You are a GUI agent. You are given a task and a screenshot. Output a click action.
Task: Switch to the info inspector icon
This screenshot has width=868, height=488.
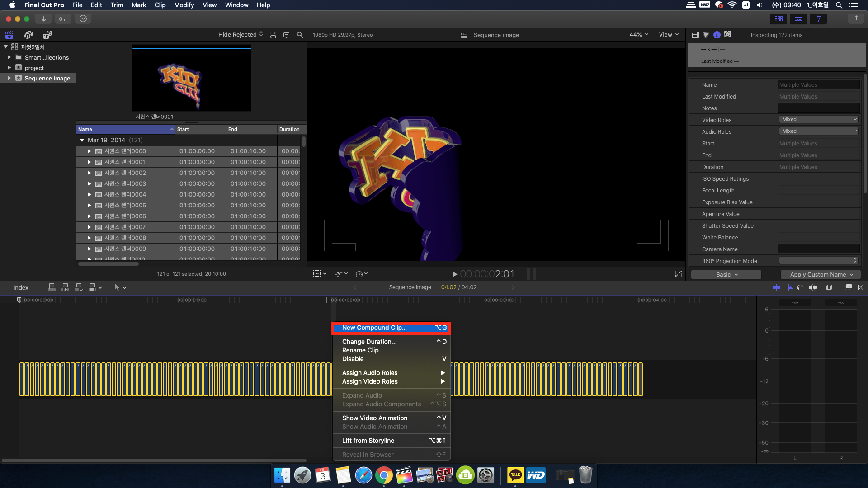pos(717,35)
